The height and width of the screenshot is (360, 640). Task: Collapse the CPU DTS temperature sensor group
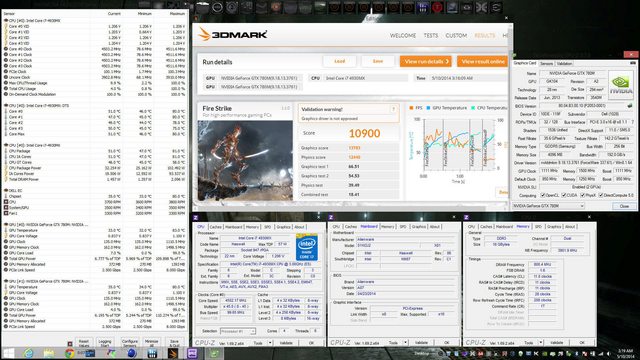pos(6,106)
